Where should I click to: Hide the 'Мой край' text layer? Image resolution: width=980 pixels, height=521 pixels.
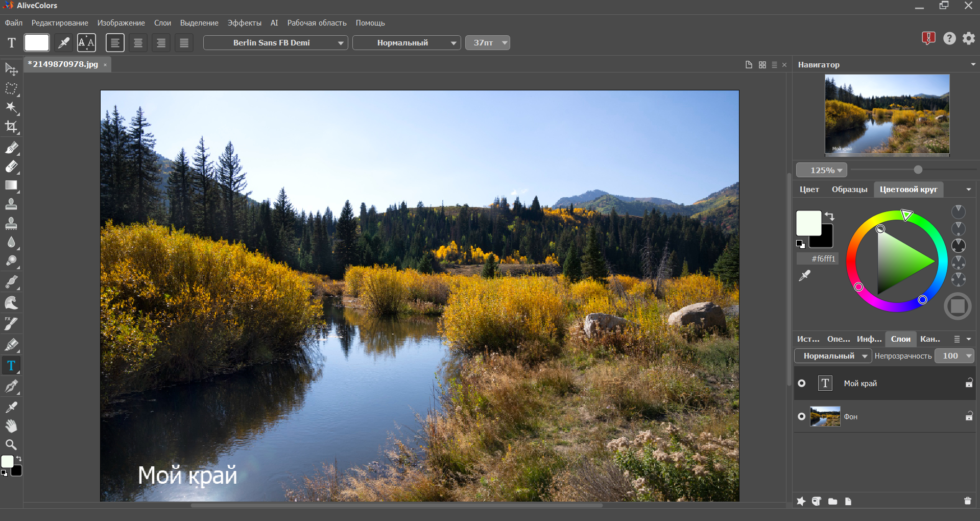click(802, 384)
